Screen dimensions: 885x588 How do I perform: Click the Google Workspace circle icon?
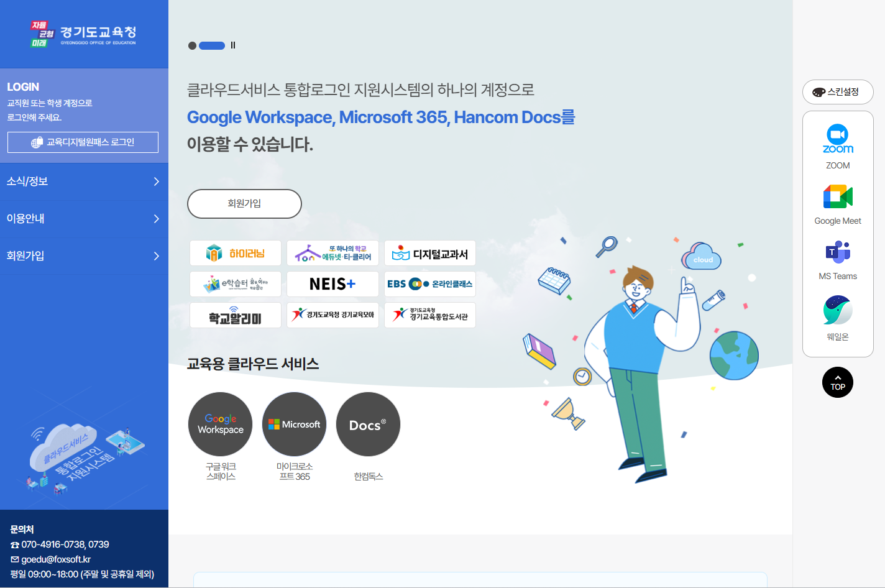click(220, 425)
